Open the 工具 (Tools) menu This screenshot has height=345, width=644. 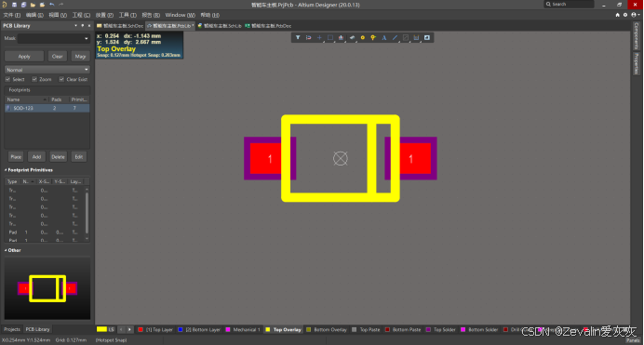click(x=127, y=15)
